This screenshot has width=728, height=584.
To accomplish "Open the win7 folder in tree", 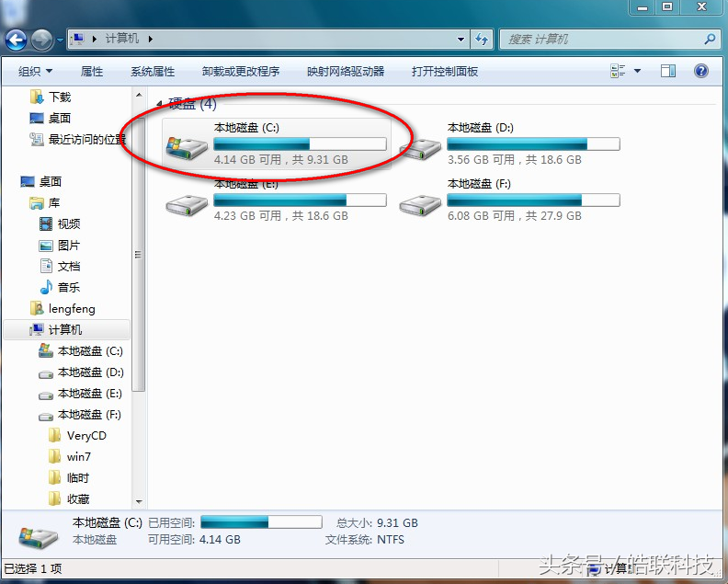I will tap(70, 457).
